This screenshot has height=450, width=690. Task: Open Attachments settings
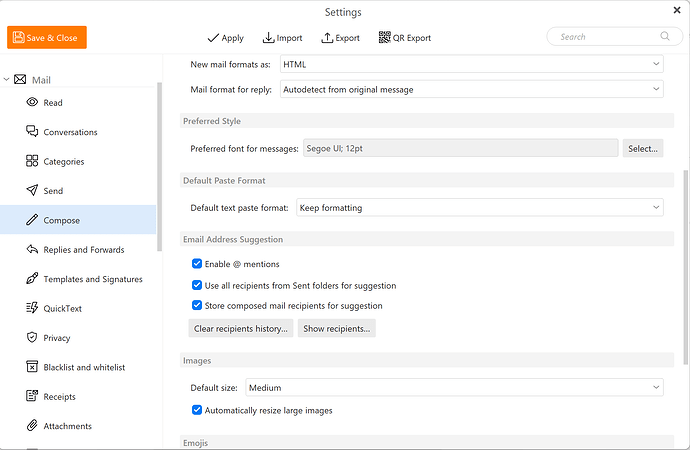[x=78, y=426]
